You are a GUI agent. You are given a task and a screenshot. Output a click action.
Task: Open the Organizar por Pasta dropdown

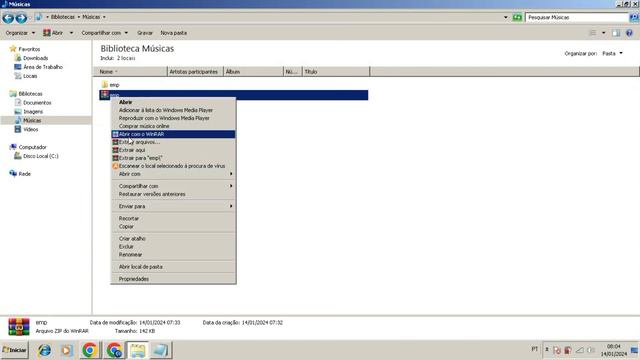(613, 53)
